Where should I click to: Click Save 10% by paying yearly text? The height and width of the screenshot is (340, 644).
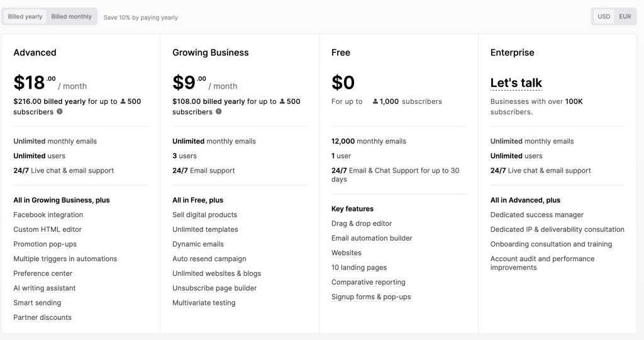141,17
